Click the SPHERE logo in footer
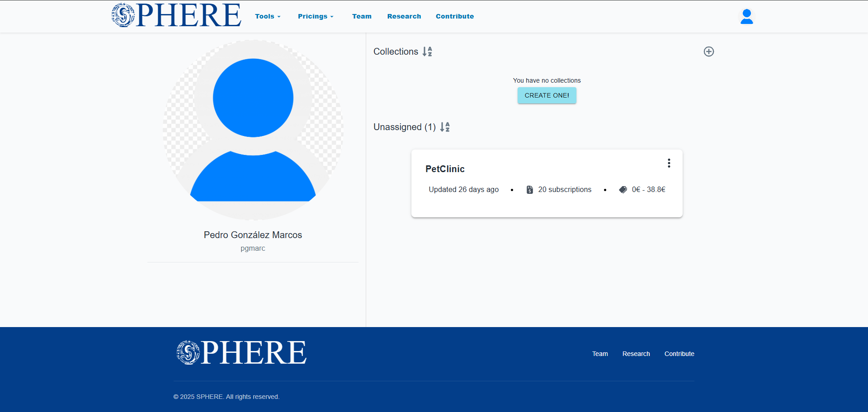Image resolution: width=868 pixels, height=412 pixels. click(x=241, y=353)
